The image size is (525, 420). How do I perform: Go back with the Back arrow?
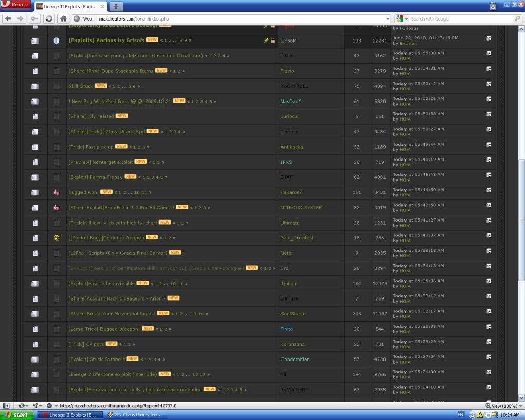[x=8, y=19]
